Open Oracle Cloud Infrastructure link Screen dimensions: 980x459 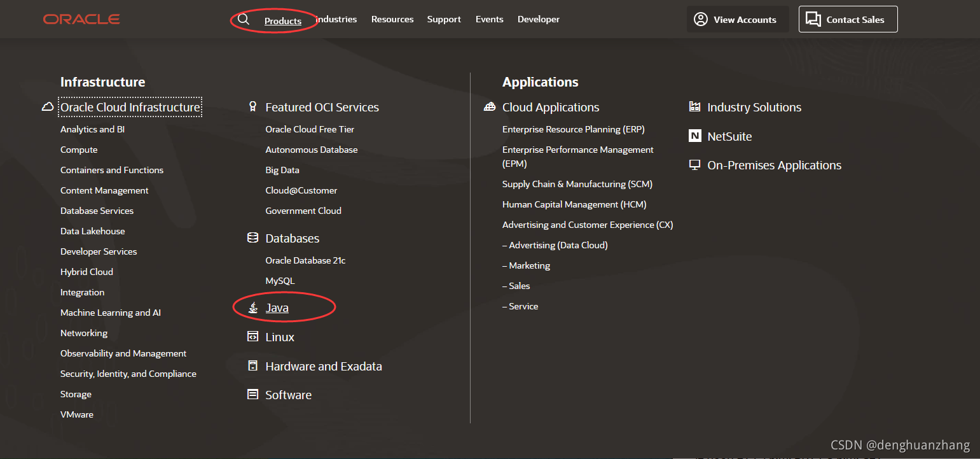(130, 107)
